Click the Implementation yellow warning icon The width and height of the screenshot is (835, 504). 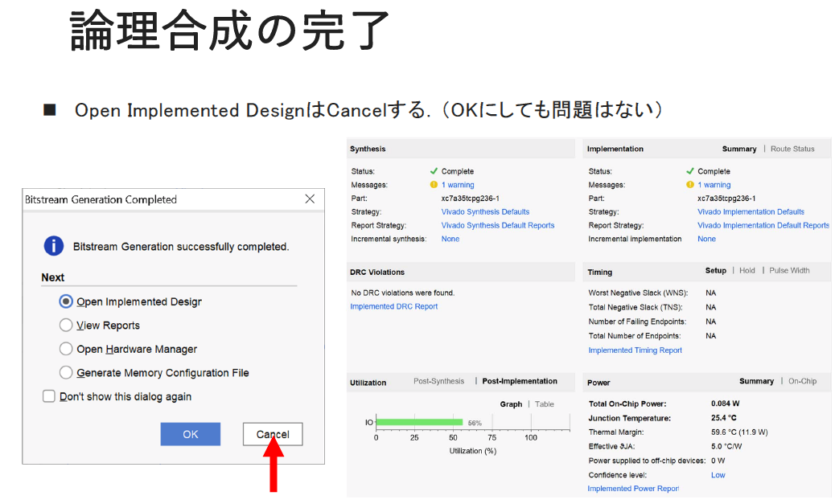[689, 185]
